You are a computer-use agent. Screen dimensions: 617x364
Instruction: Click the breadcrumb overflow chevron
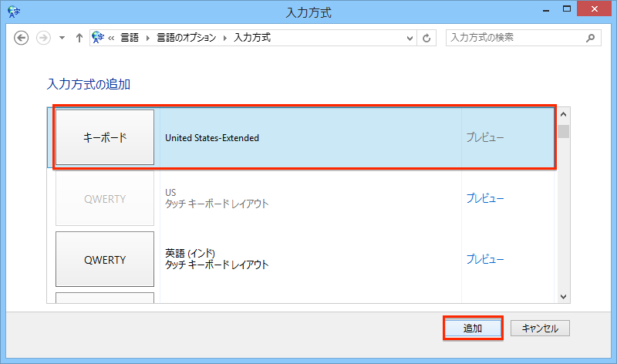point(112,38)
